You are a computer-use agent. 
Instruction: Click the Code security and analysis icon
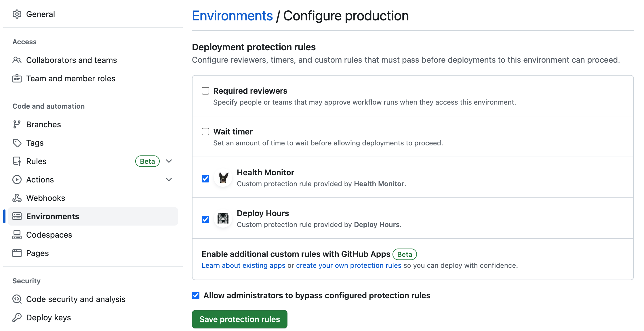[17, 299]
